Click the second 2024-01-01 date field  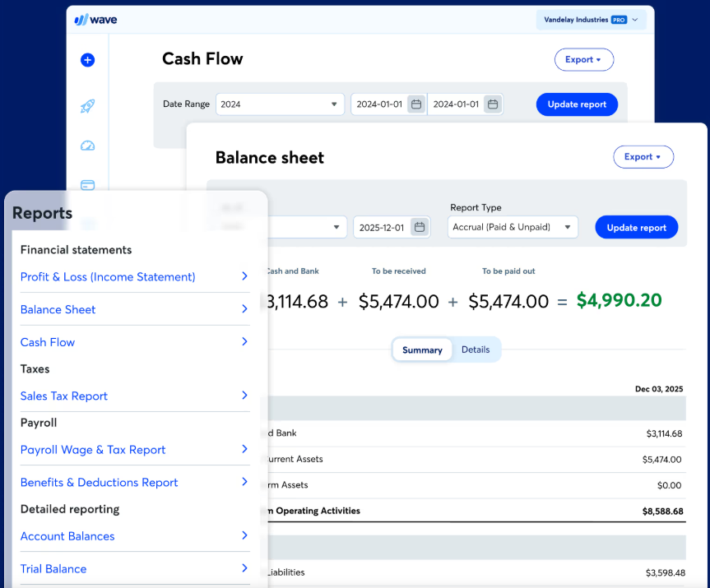tap(465, 104)
